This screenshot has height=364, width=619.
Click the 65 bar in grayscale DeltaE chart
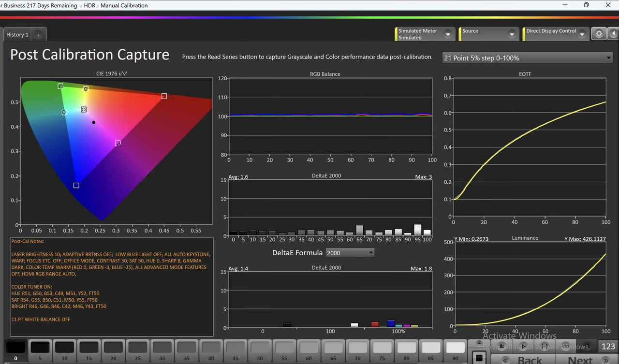359,230
